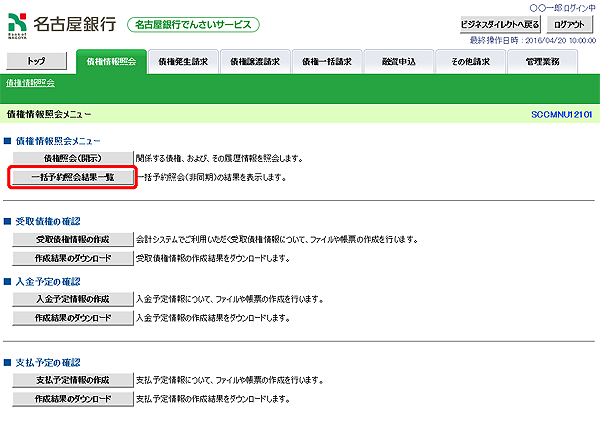Image resolution: width=600 pixels, height=434 pixels.
Task: Click description text 関係する債権、および、その履歴情報を照会します
Action: point(220,158)
